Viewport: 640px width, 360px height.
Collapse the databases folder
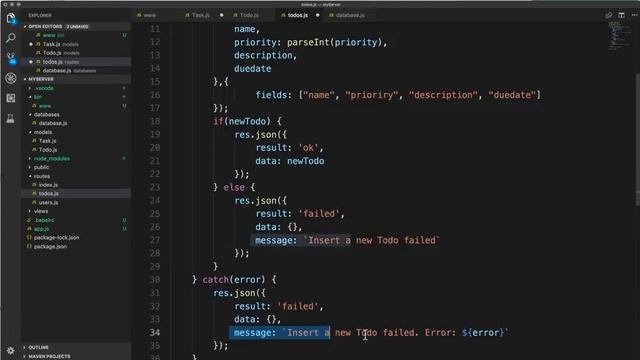pyautogui.click(x=47, y=115)
